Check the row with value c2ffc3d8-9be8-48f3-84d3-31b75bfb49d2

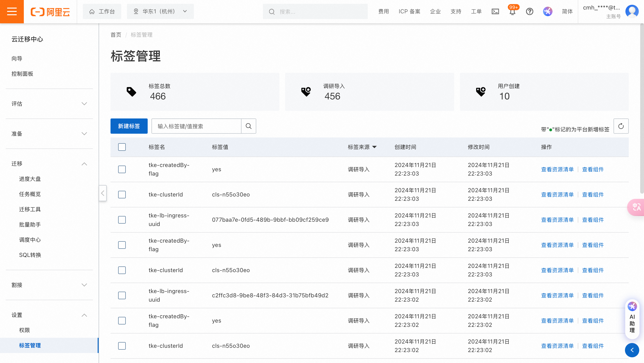pyautogui.click(x=122, y=296)
